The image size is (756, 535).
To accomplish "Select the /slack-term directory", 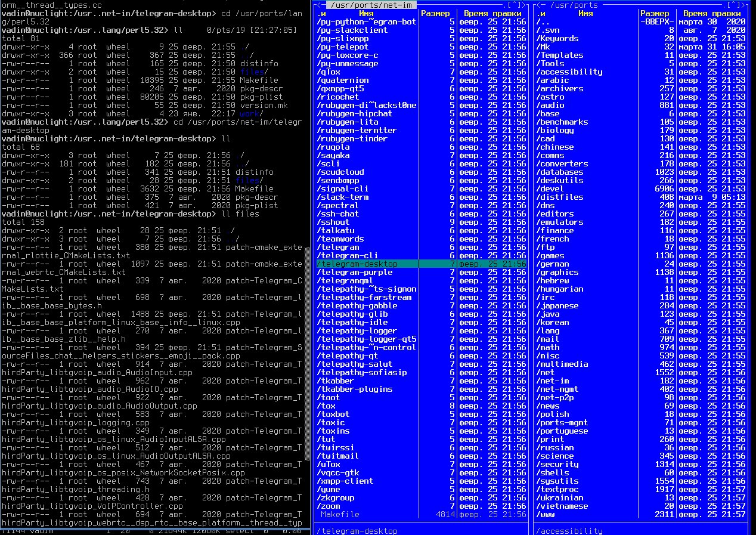I will pos(422,197).
